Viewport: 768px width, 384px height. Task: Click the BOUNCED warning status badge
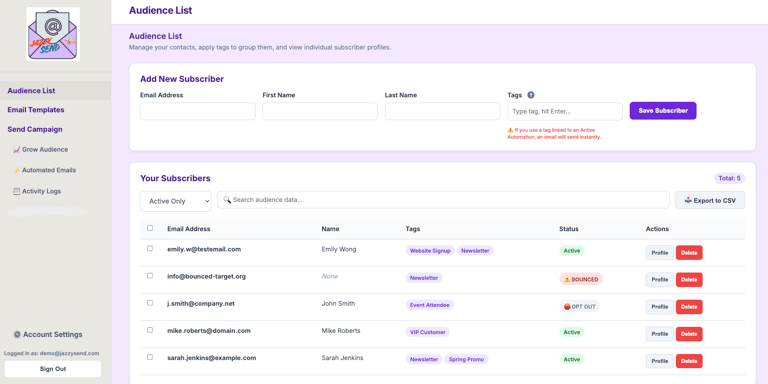[581, 279]
